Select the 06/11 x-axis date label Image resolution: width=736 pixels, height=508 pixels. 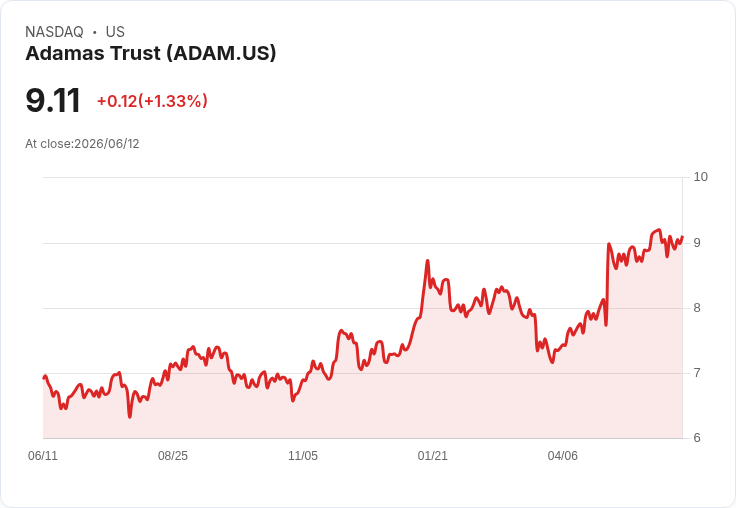43,455
